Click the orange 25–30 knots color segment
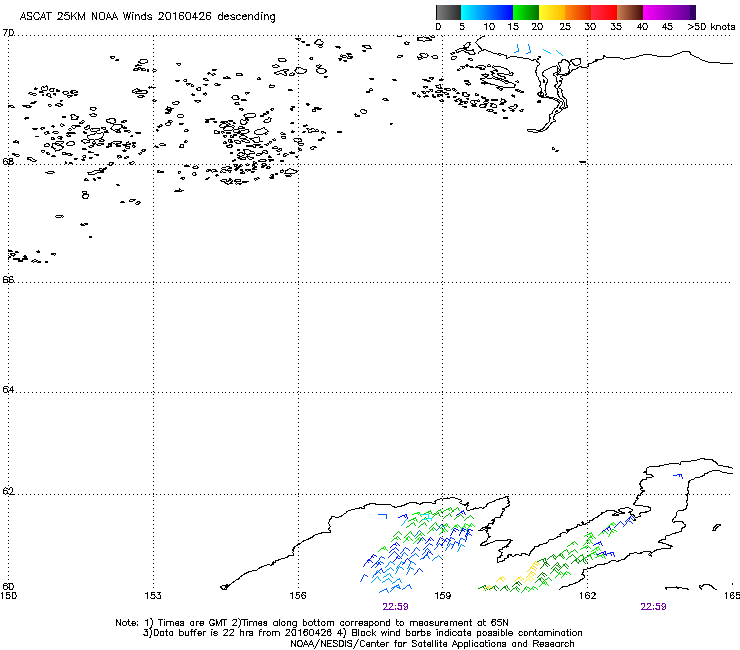This screenshot has width=740, height=650. 578,12
